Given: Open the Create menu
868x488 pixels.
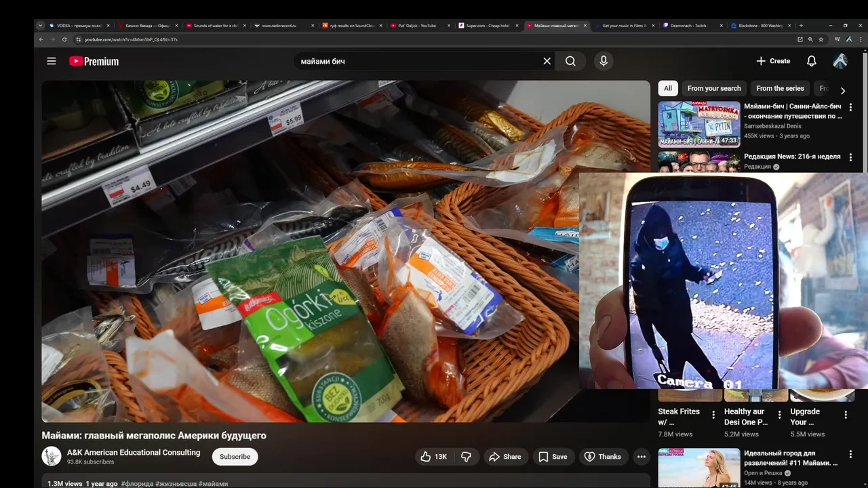Looking at the screenshot, I should click(773, 61).
